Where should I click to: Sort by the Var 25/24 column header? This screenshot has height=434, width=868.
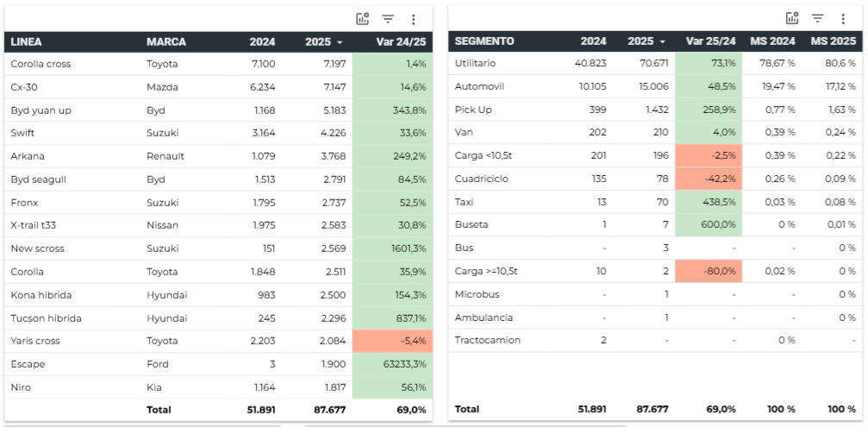point(710,41)
